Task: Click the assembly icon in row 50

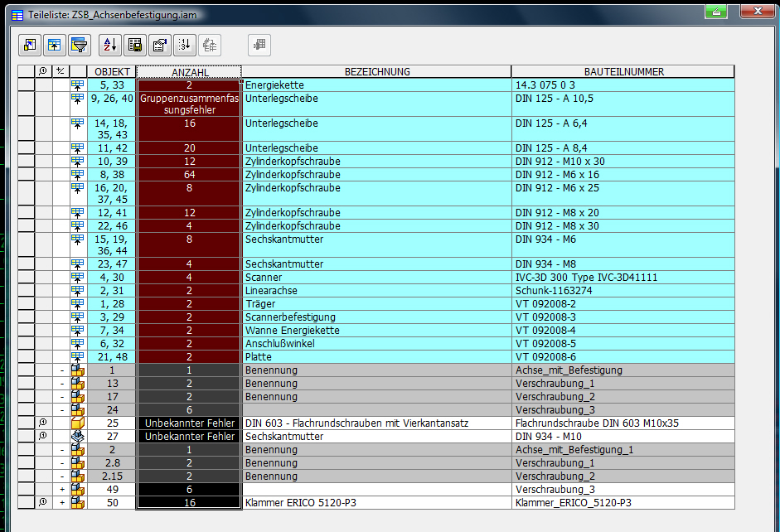Action: [79, 503]
